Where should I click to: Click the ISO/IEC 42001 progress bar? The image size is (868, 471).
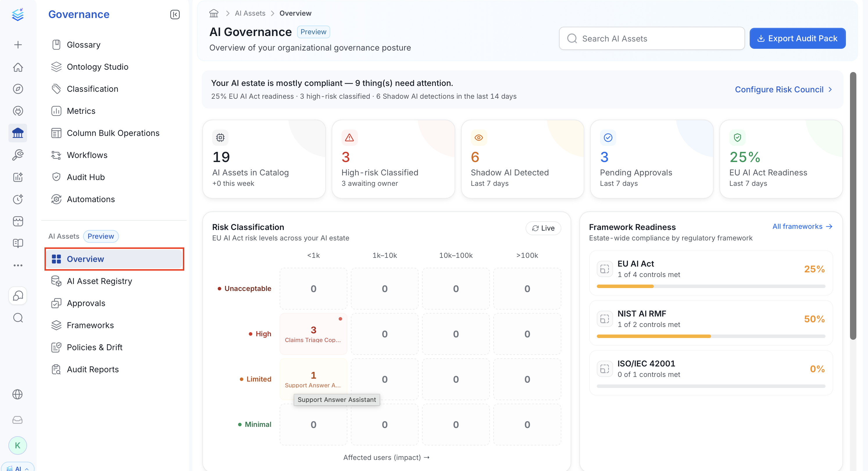[x=711, y=386]
